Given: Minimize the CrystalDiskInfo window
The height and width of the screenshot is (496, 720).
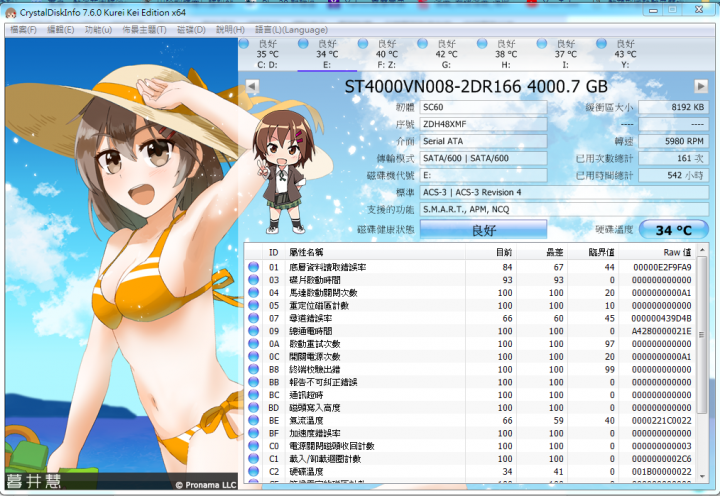Looking at the screenshot, I should pos(653,10).
